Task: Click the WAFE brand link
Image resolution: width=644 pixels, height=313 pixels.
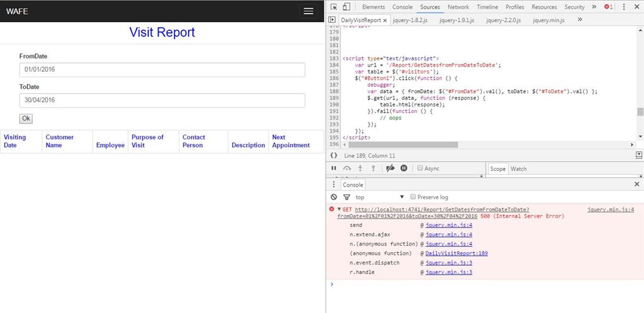Action: pyautogui.click(x=17, y=11)
